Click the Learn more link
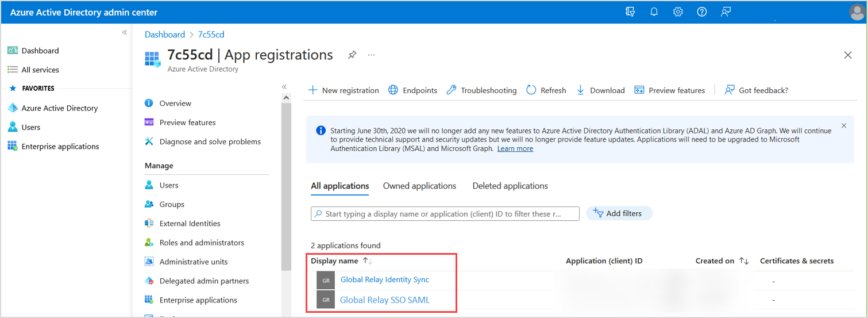 point(515,148)
